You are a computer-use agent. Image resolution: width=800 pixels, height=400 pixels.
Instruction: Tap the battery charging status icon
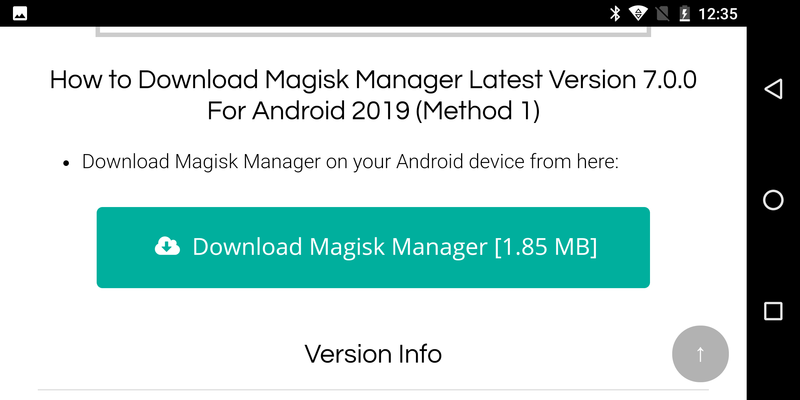(684, 13)
